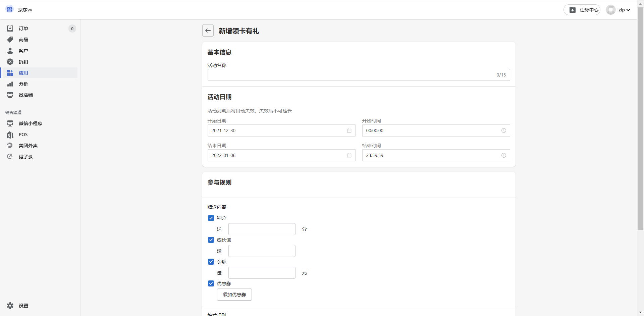Click the 基本信息 heading
Viewport: 644px width, 316px height.
219,52
